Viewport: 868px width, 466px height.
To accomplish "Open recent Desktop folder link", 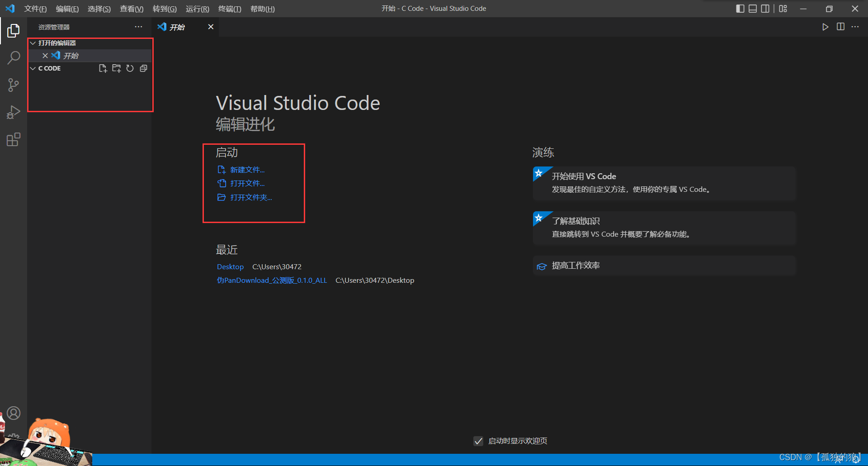I will pyautogui.click(x=230, y=267).
